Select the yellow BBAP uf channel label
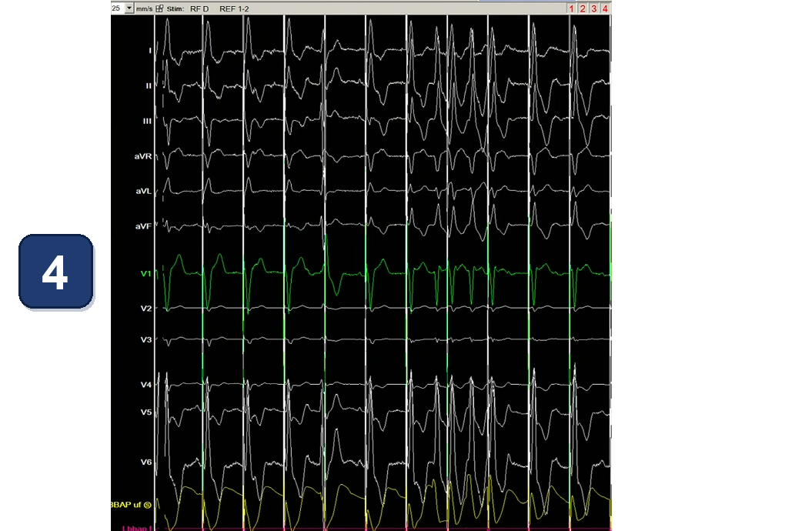Viewport: 812px width, 531px height. point(126,505)
